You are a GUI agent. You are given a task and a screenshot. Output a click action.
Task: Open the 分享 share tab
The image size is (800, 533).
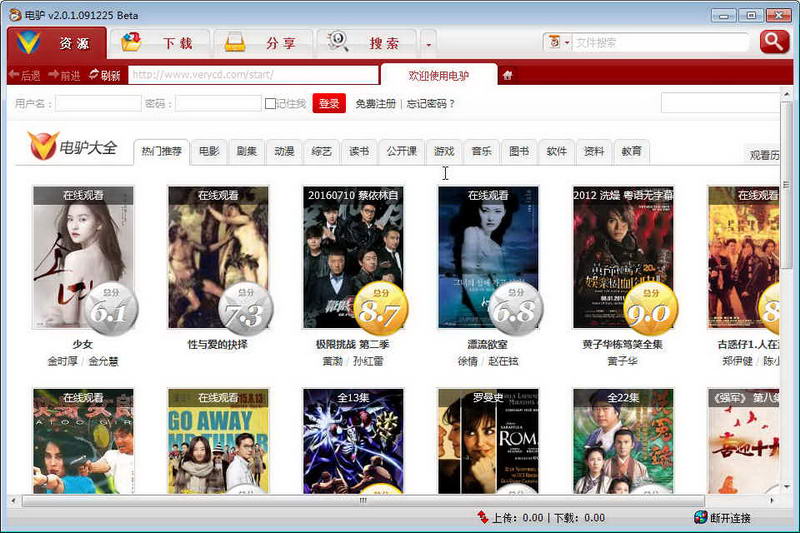pos(262,43)
